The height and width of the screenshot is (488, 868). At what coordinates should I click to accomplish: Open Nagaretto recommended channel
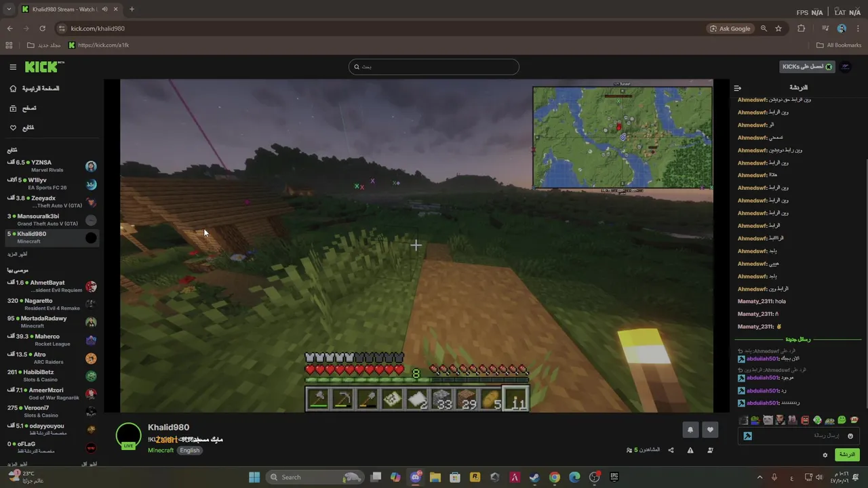click(x=52, y=304)
